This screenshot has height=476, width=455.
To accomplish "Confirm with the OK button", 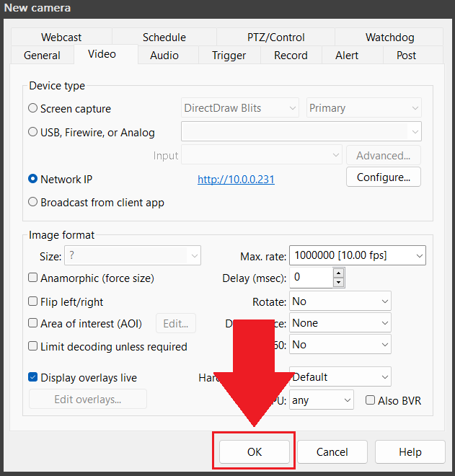I will point(254,451).
